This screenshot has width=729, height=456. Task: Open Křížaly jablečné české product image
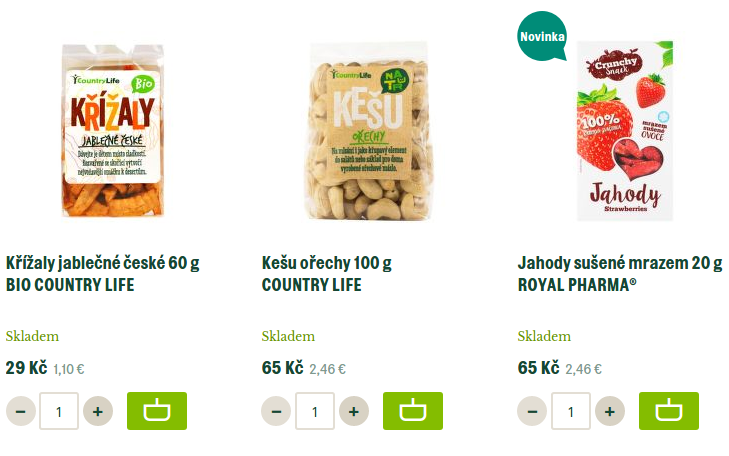point(113,131)
